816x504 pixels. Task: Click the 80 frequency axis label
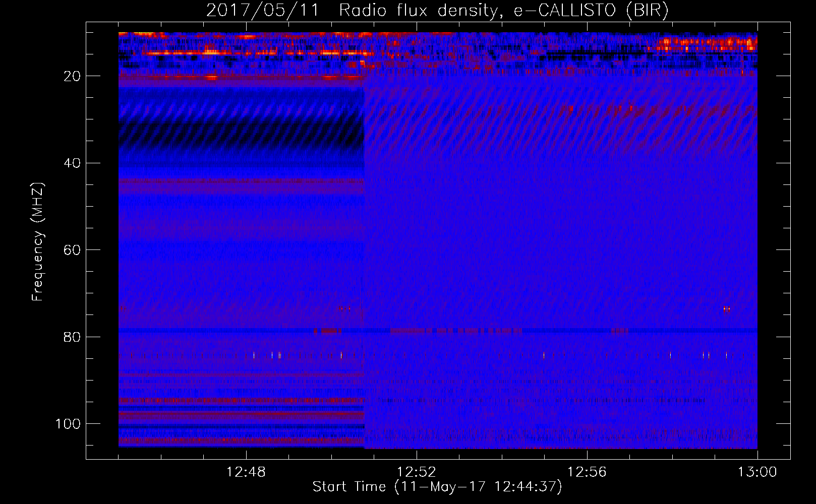tap(72, 337)
